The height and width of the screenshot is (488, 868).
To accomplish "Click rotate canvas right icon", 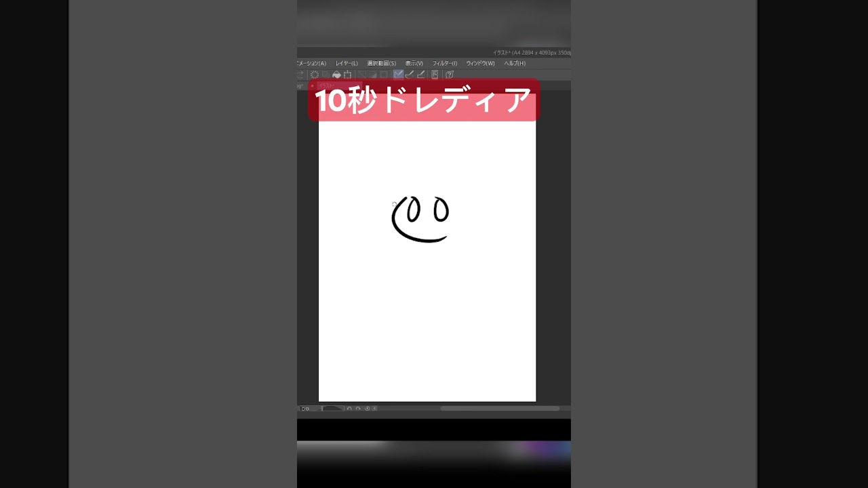I will click(358, 409).
